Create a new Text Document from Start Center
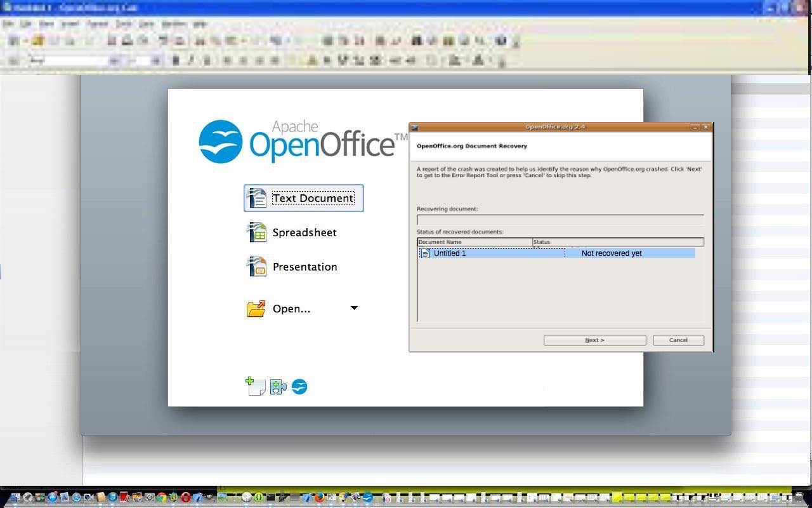812x508 pixels. tap(303, 198)
